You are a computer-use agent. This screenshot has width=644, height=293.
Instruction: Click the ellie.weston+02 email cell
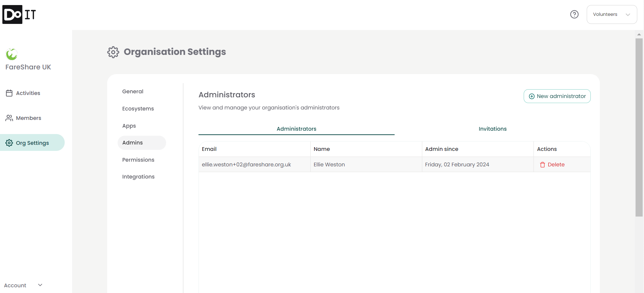246,165
